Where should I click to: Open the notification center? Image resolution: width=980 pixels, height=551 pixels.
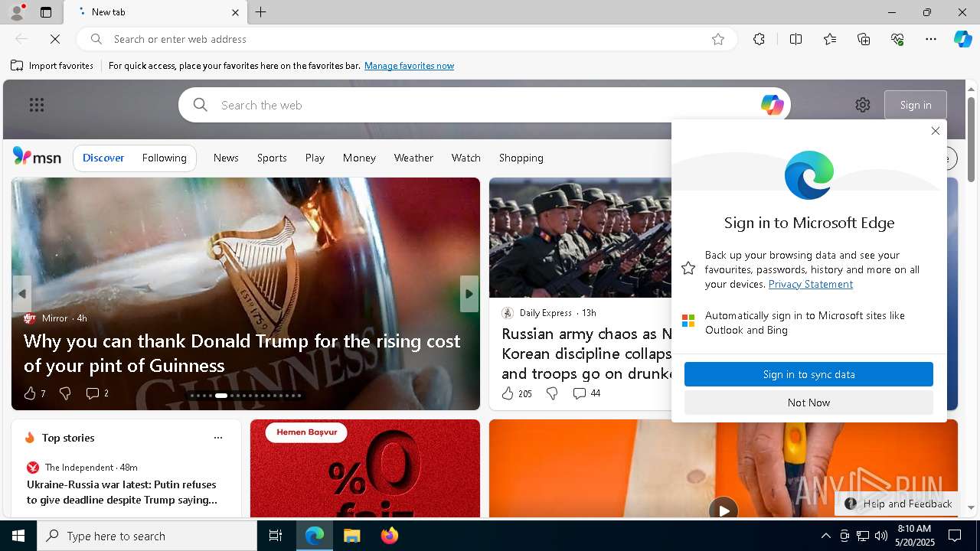pyautogui.click(x=955, y=536)
